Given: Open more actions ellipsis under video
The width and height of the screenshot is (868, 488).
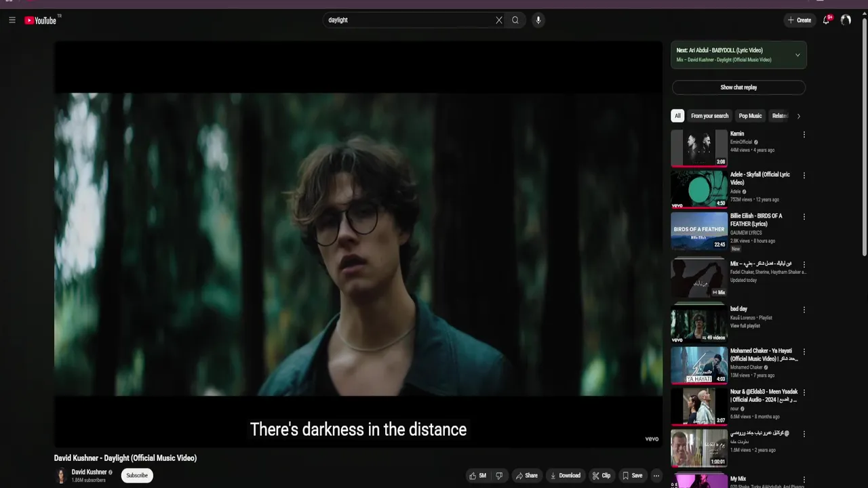Looking at the screenshot, I should [x=656, y=476].
